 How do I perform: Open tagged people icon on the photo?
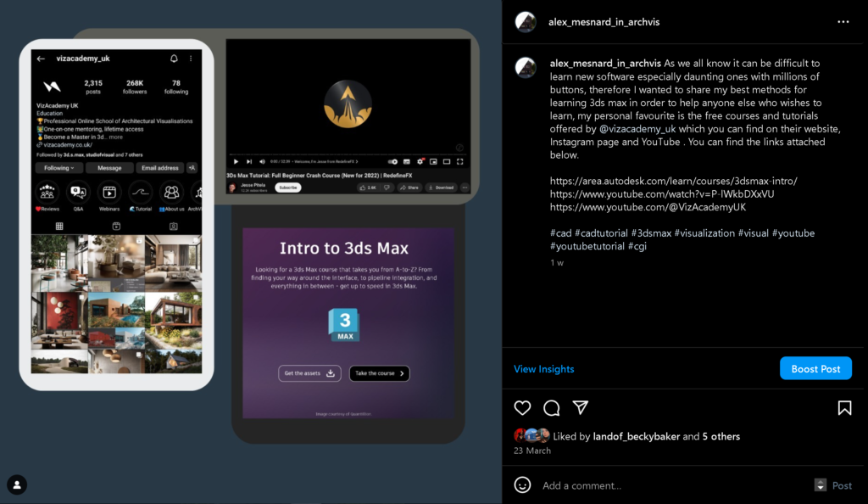[17, 484]
